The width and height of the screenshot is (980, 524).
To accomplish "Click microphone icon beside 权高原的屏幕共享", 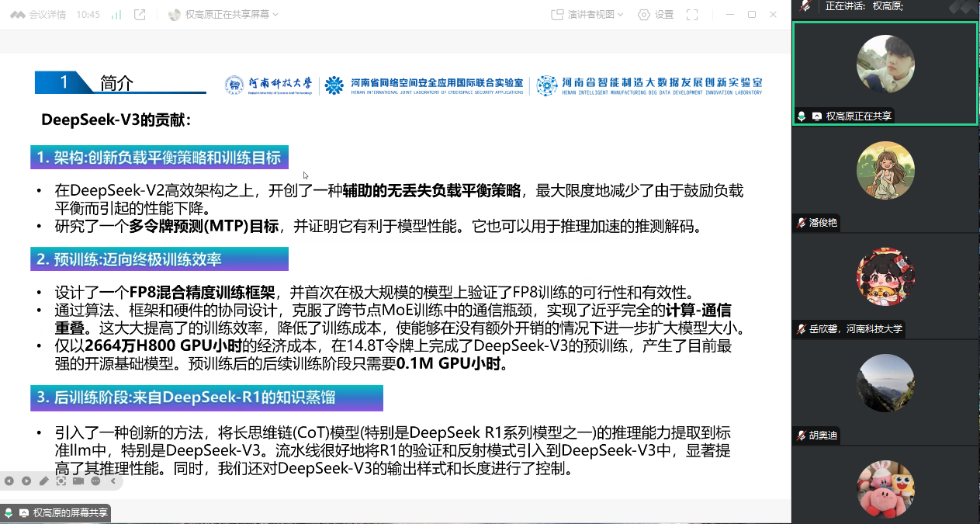I will point(9,513).
